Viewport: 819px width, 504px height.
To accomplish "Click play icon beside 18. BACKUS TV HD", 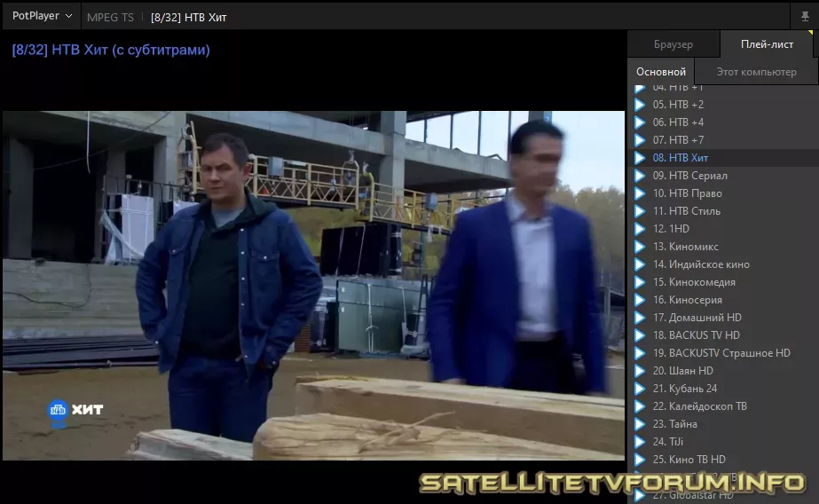I will (640, 335).
